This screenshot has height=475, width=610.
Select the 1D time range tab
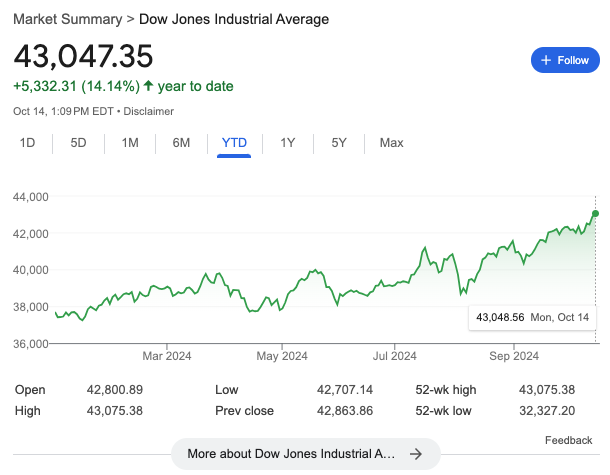[28, 143]
